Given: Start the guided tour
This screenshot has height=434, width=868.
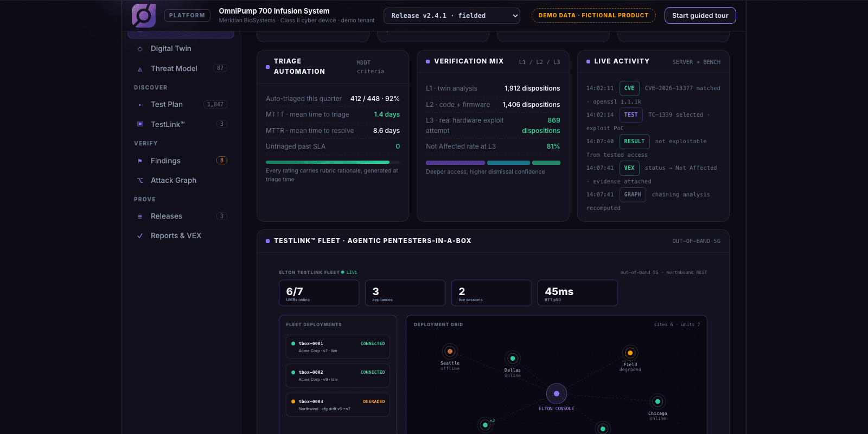Looking at the screenshot, I should (x=700, y=16).
